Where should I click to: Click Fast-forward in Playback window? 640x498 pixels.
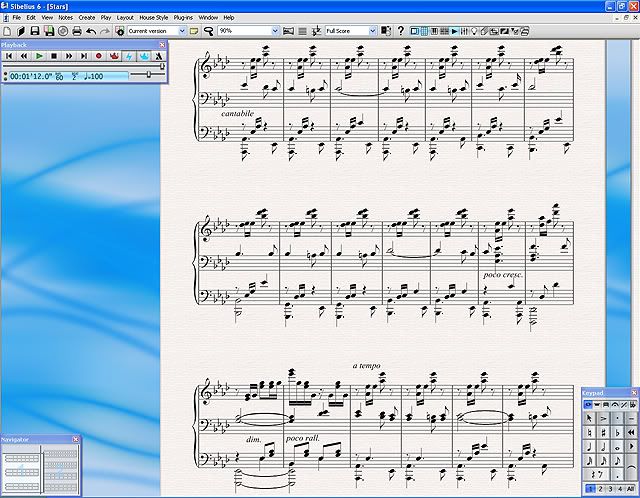point(69,56)
